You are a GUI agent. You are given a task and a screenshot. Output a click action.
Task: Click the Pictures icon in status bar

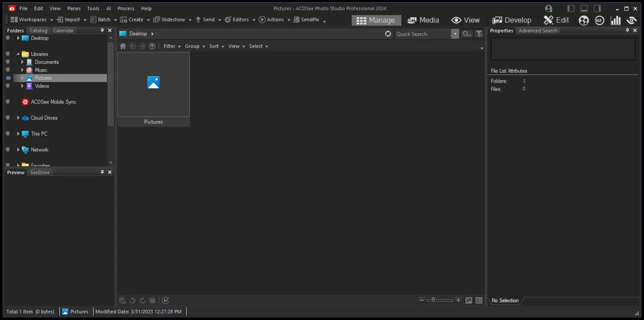click(x=65, y=312)
